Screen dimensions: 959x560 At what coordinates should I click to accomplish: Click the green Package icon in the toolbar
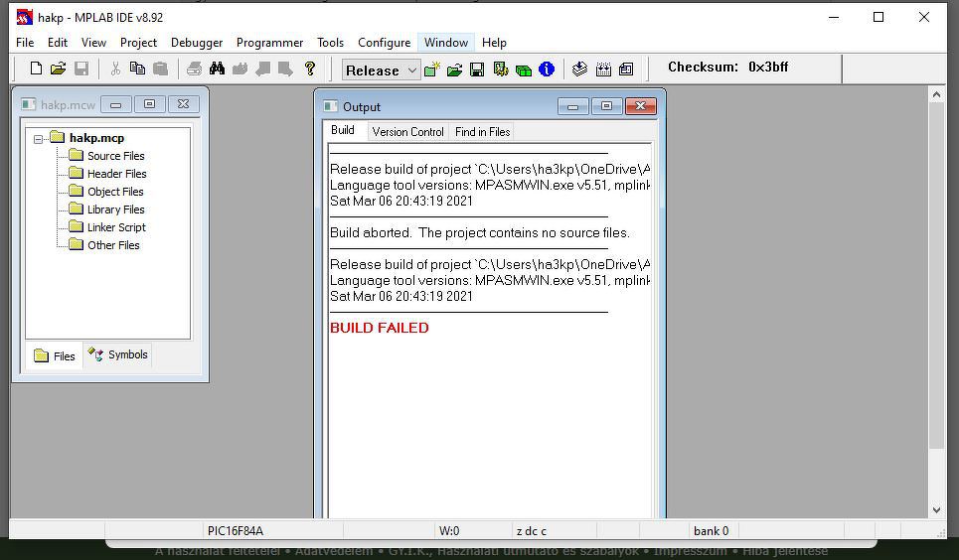pyautogui.click(x=524, y=70)
